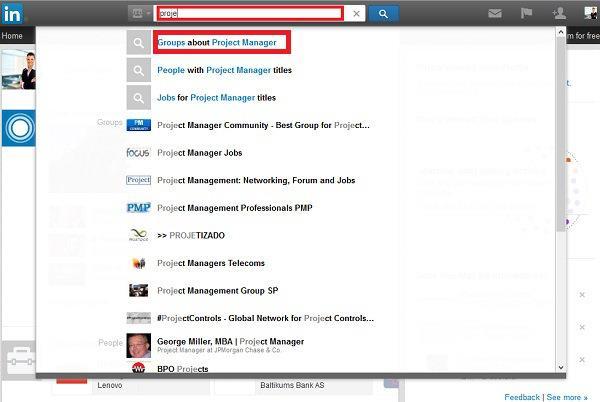This screenshot has width=600, height=402.
Task: Open the 'BPO Projects' result
Action: point(183,369)
